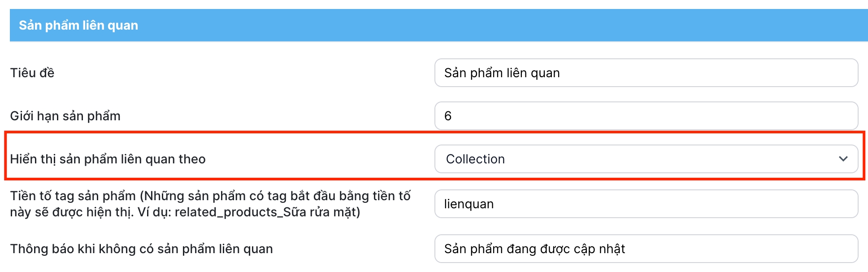
Task: Click the blue "Sản phẩm liên quan" section header
Action: click(438, 25)
